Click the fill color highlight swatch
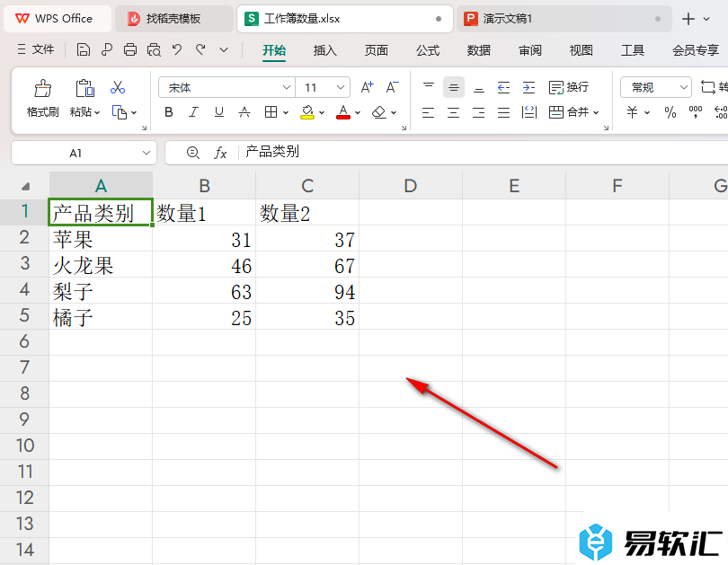728x565 pixels. point(307,112)
